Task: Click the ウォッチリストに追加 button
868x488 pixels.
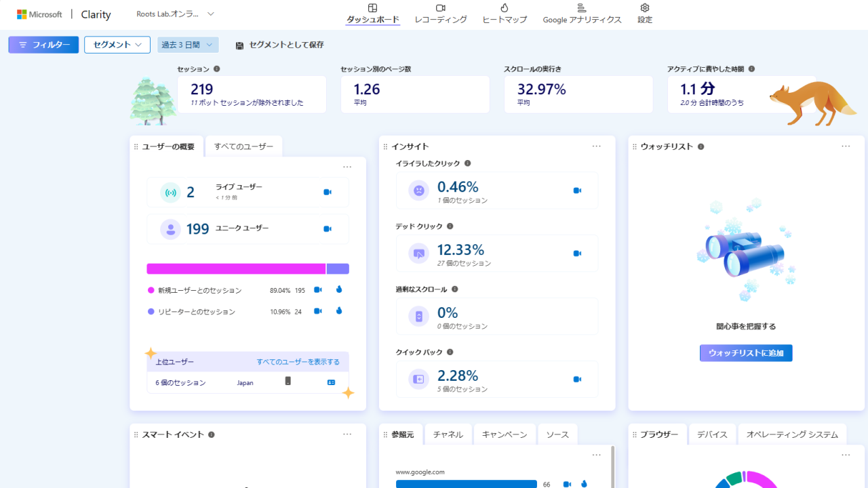Action: 746,353
